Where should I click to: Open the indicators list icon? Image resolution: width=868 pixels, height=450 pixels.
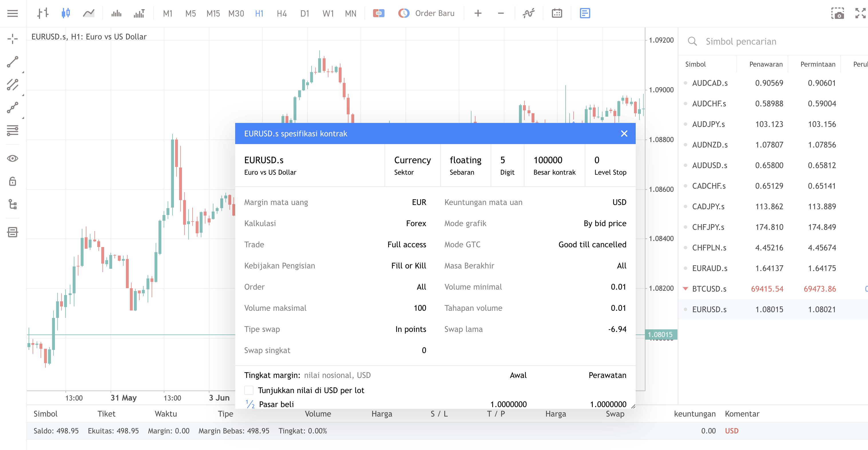coord(528,13)
